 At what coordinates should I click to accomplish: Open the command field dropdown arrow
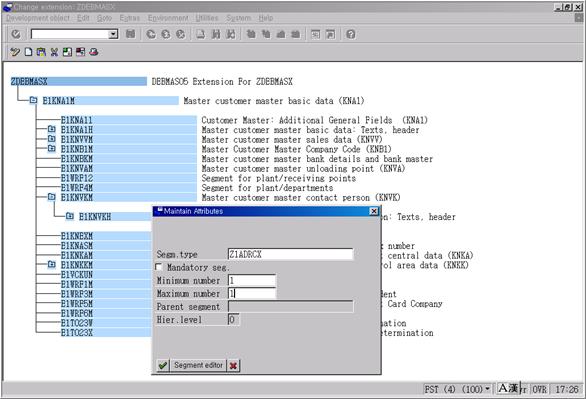tap(113, 34)
